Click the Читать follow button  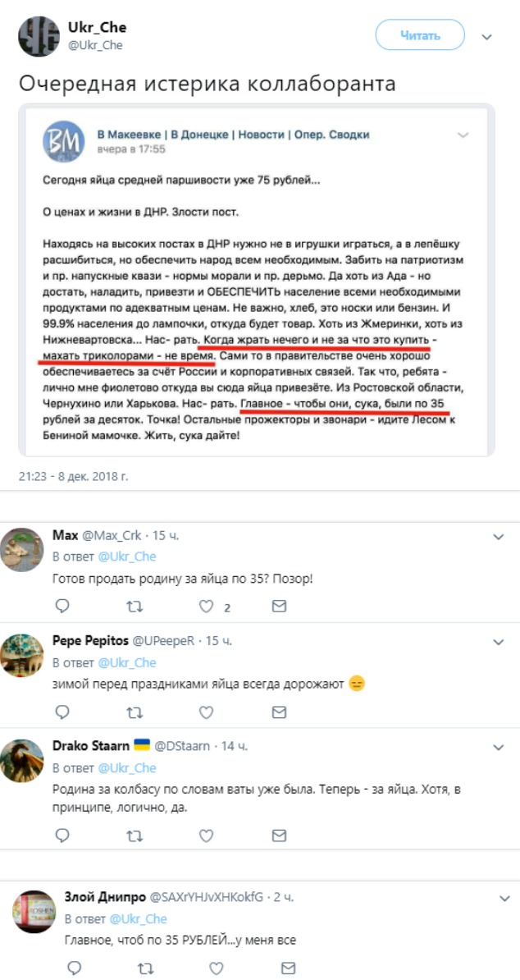coord(420,35)
